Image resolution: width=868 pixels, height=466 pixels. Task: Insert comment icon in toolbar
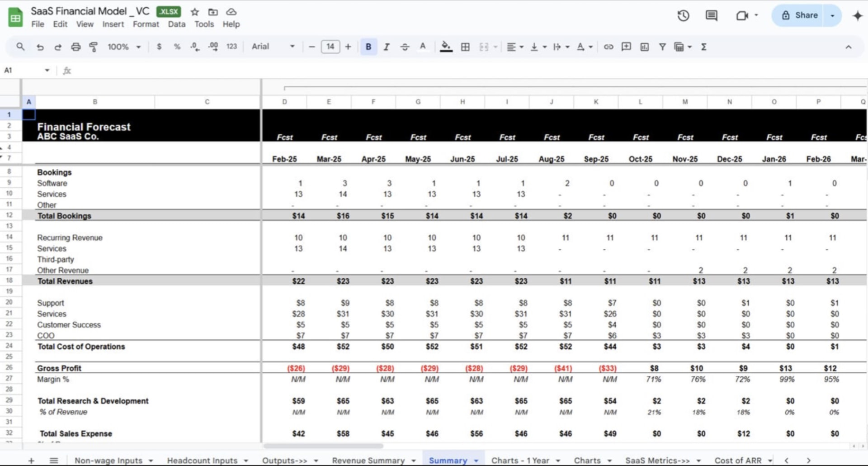[626, 47]
